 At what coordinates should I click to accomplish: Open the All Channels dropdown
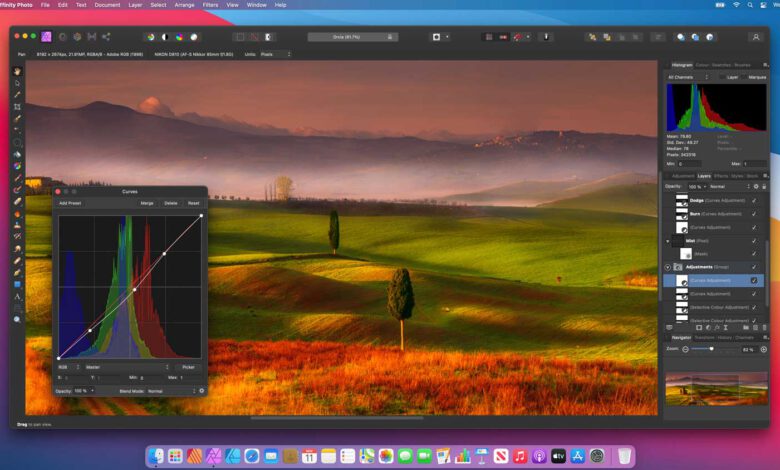pos(688,77)
